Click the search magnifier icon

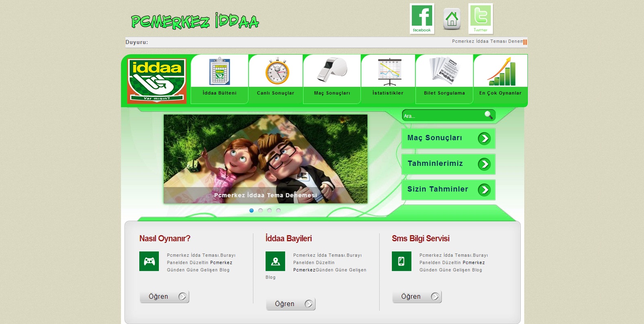pyautogui.click(x=488, y=115)
